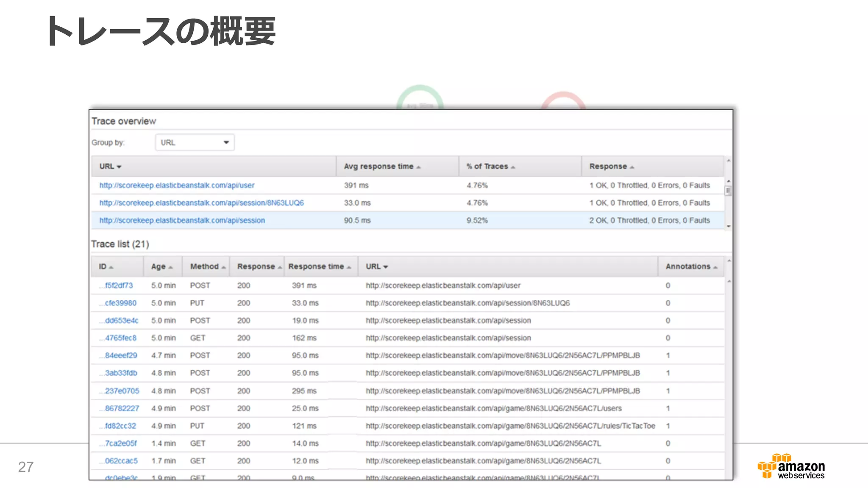Click the trace list scrollbar up arrow
Image resolution: width=868 pixels, height=488 pixels.
pyautogui.click(x=729, y=261)
